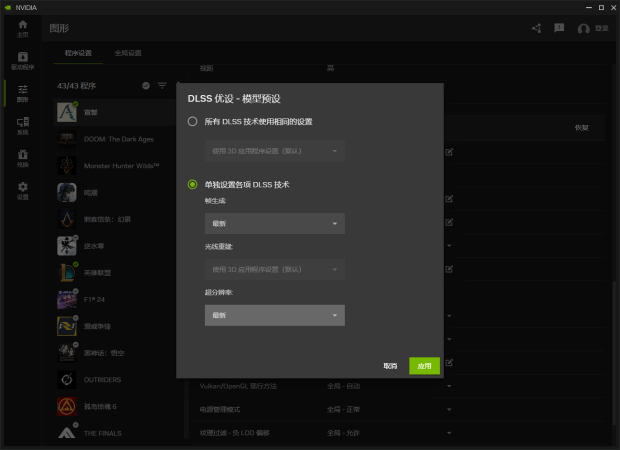The width and height of the screenshot is (620, 450).
Task: Click the DLSS 优设 - 模型预设 title
Action: (234, 98)
